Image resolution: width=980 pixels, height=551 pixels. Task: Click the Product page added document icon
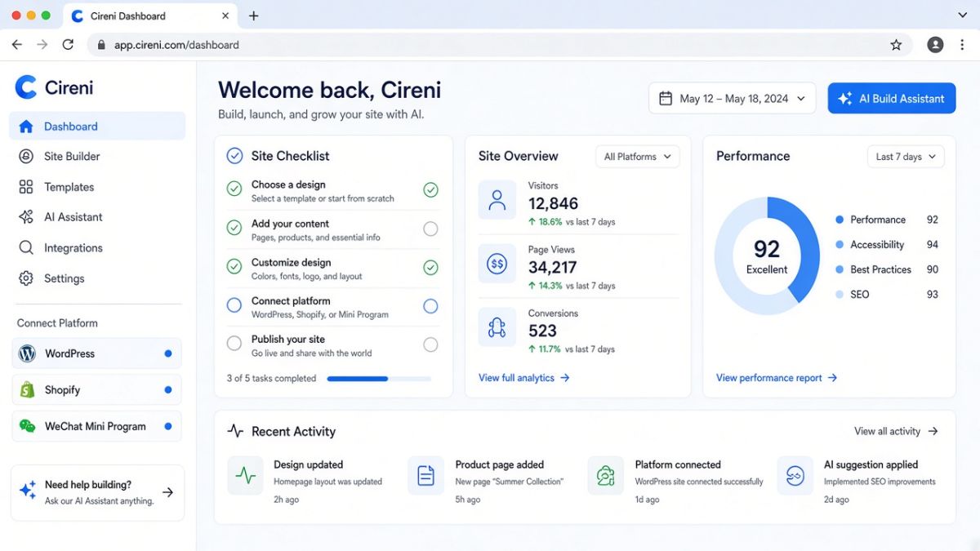click(x=426, y=475)
